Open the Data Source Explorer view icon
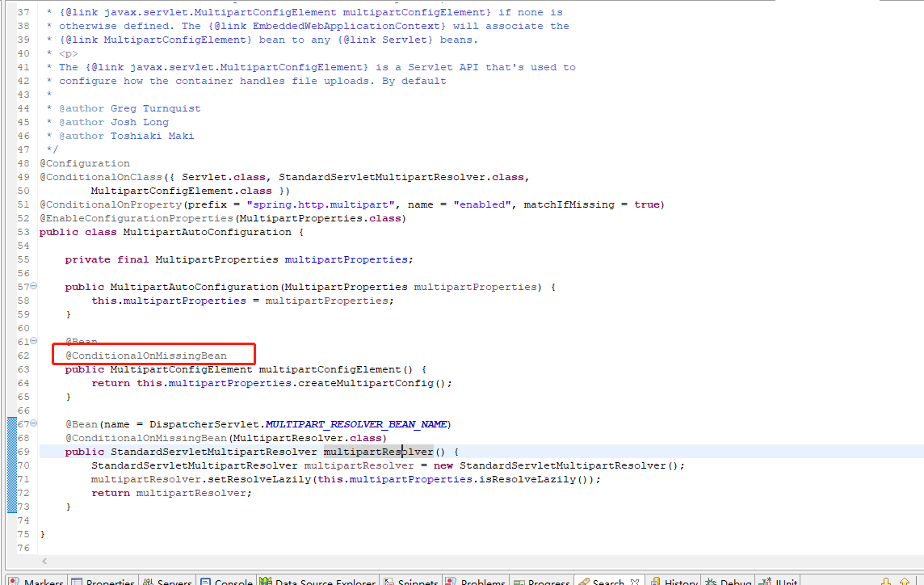Screen dimensions: 924x585 pyautogui.click(x=267, y=580)
